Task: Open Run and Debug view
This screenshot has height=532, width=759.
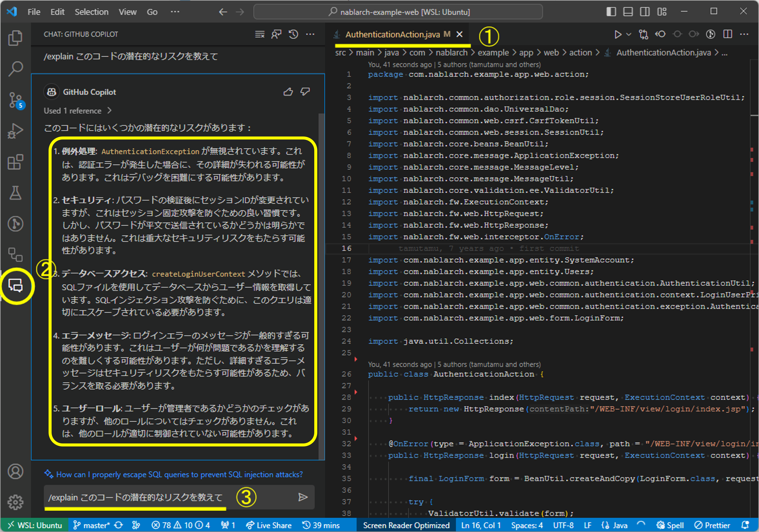Action: coord(15,131)
